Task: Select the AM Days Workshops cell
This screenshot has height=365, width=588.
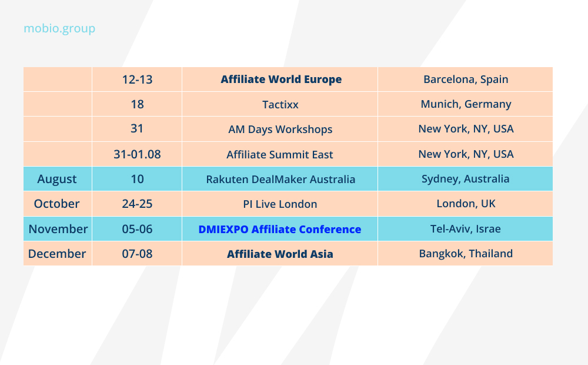Action: (280, 129)
